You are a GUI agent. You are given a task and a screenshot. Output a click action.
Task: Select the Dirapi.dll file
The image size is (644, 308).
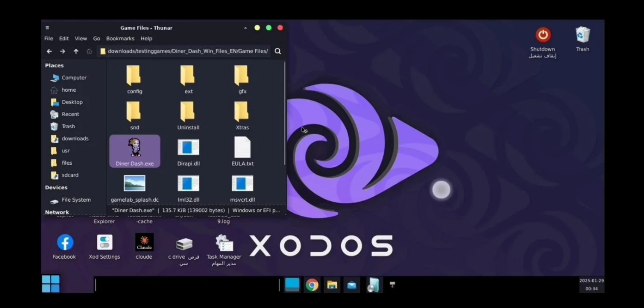pyautogui.click(x=189, y=152)
